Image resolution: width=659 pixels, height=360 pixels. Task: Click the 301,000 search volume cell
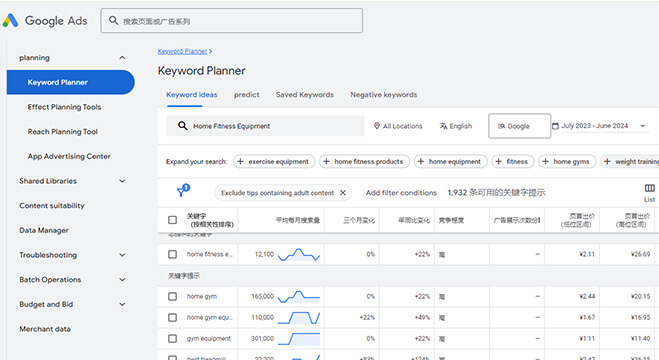262,339
